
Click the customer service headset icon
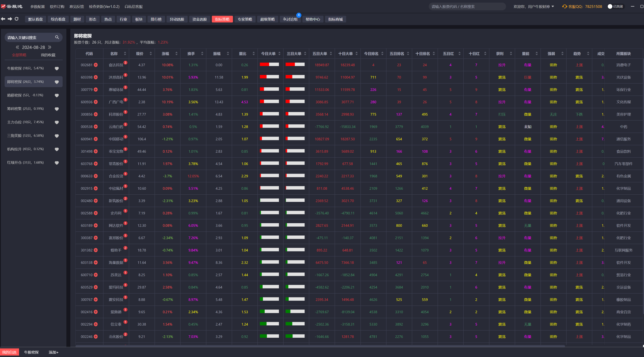click(x=564, y=7)
